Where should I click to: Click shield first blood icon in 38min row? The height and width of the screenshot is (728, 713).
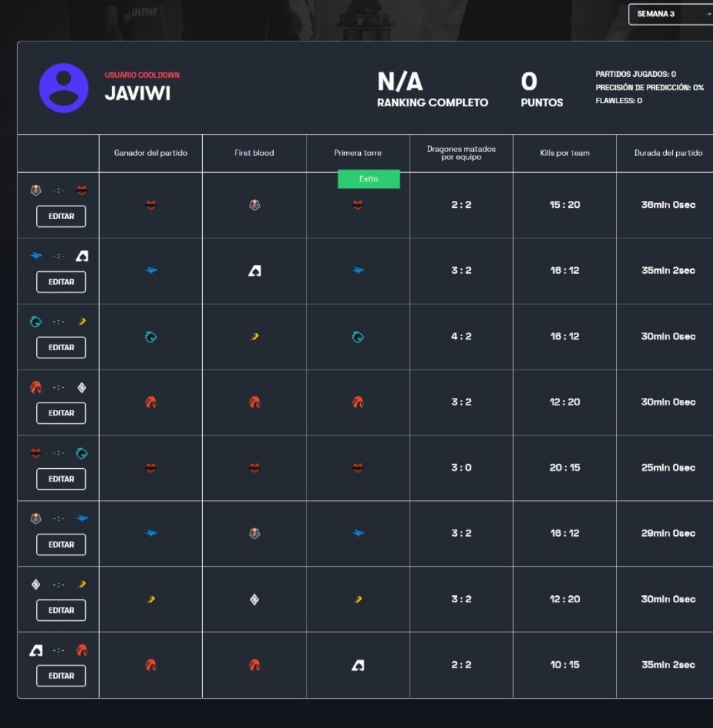point(254,205)
